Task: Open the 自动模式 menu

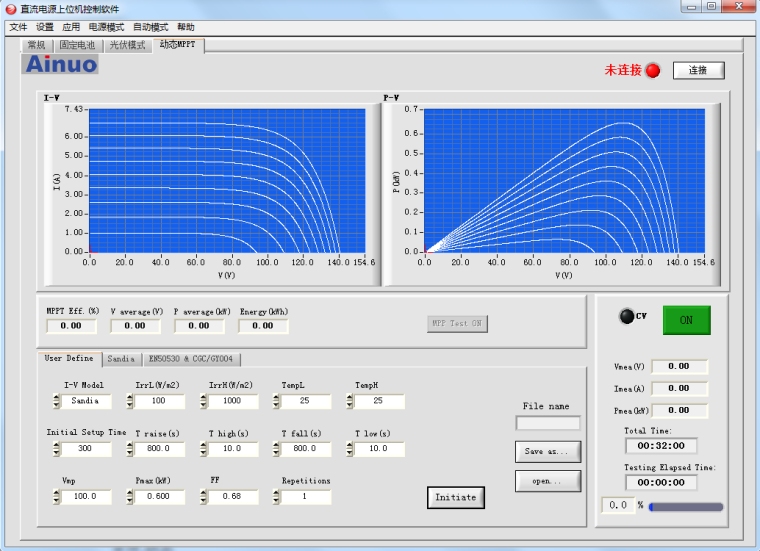Action: pos(150,27)
